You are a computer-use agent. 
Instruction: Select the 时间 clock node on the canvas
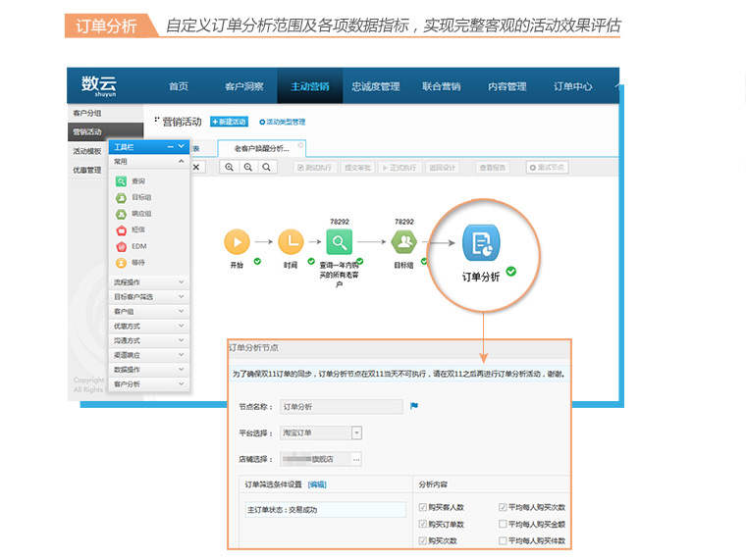click(291, 242)
